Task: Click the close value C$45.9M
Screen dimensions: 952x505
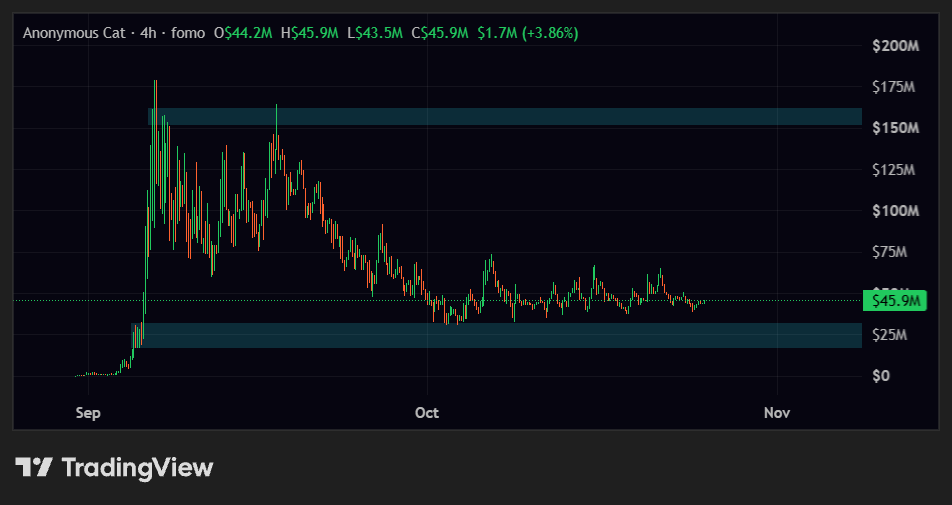Action: tap(440, 33)
